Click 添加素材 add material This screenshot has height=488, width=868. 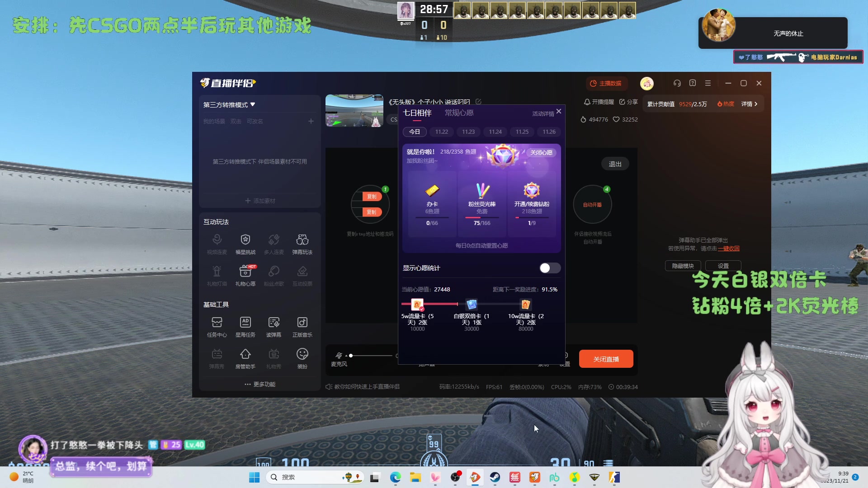pos(260,201)
